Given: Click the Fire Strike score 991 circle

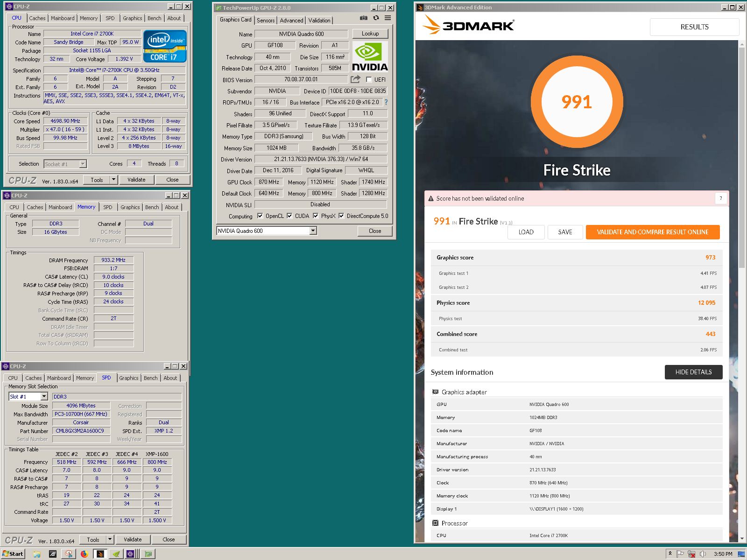Looking at the screenshot, I should point(577,101).
